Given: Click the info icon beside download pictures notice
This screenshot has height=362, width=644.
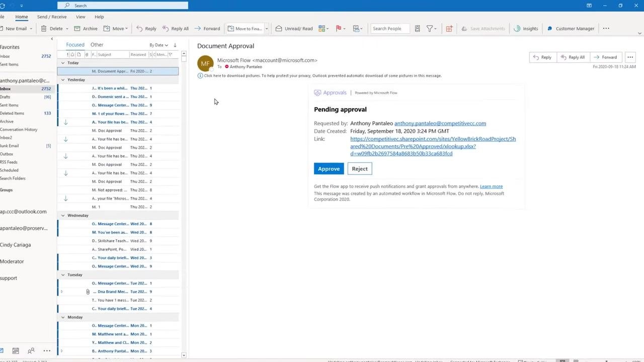Looking at the screenshot, I should coord(200,75).
